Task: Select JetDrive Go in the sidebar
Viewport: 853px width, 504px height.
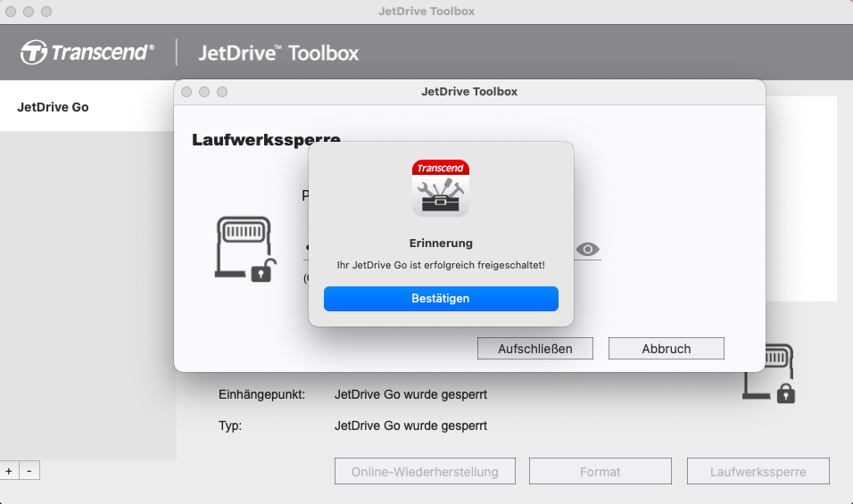Action: pos(87,107)
